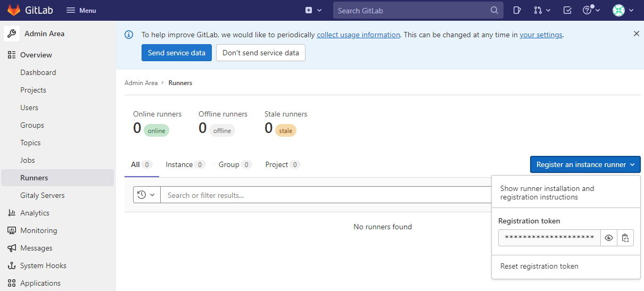This screenshot has height=291, width=644.
Task: Open System Hooks label
Action: (x=43, y=265)
